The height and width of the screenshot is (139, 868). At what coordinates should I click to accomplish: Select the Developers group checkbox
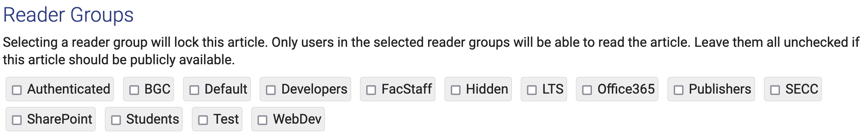click(271, 90)
